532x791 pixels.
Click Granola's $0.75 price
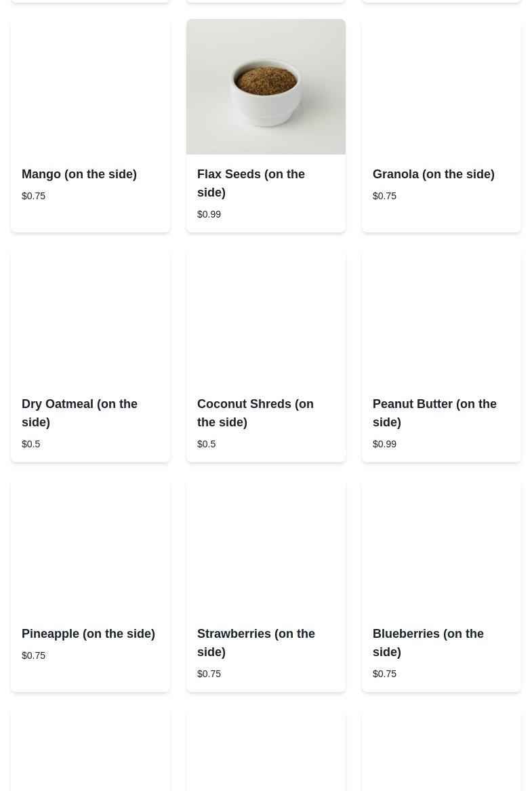(384, 196)
